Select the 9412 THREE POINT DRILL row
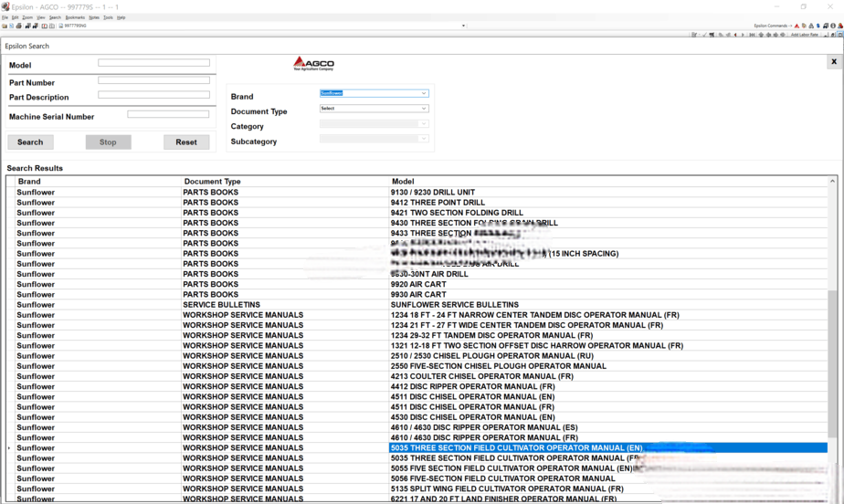This screenshot has width=844, height=504. click(x=421, y=203)
